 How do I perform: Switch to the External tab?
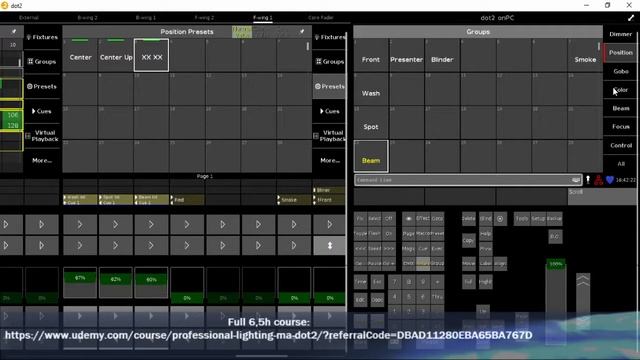point(29,18)
